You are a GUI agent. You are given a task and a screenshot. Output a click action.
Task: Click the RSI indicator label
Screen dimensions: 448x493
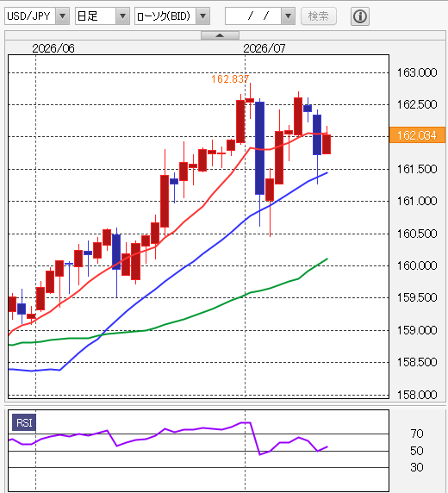(x=24, y=422)
